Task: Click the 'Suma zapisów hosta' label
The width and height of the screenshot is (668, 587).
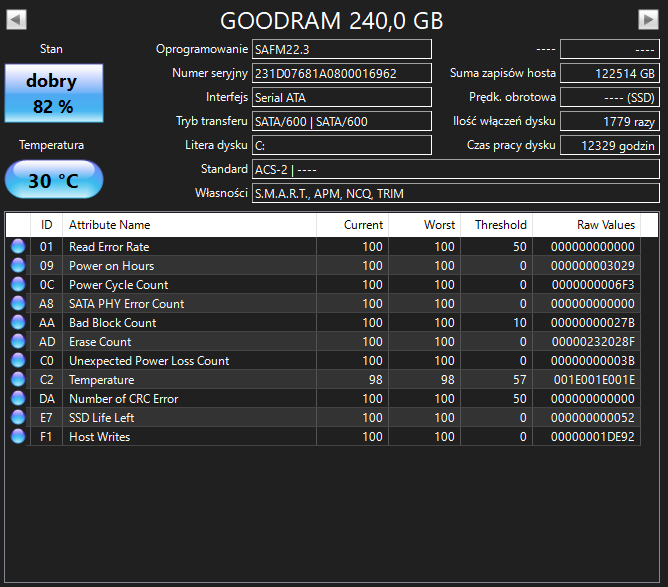Action: (x=503, y=73)
